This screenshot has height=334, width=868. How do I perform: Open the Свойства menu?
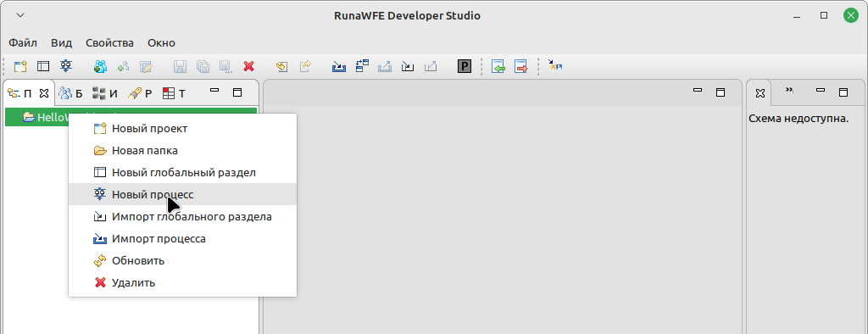[x=109, y=42]
